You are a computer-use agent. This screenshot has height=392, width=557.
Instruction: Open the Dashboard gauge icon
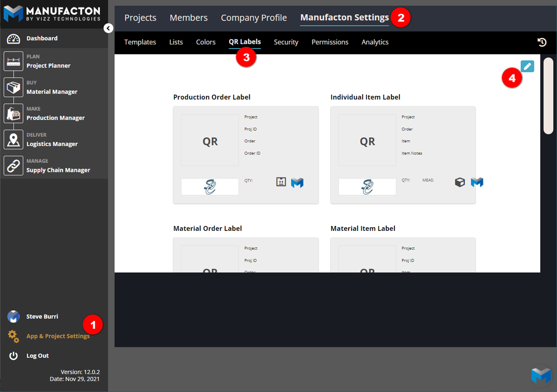[x=14, y=39]
